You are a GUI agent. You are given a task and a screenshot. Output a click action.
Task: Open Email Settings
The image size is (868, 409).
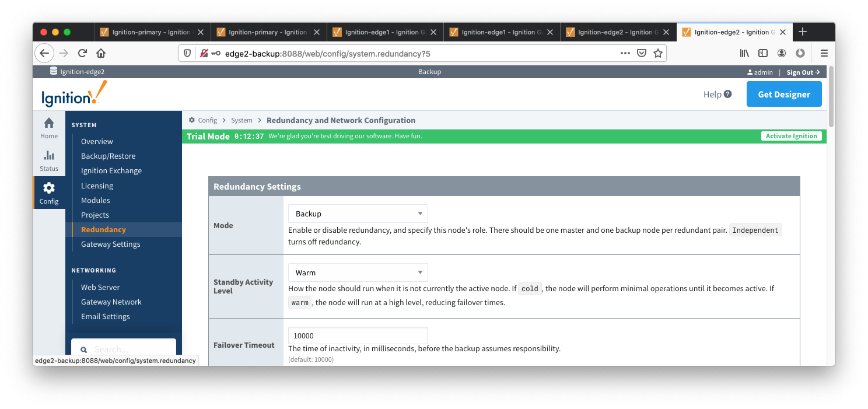[106, 316]
